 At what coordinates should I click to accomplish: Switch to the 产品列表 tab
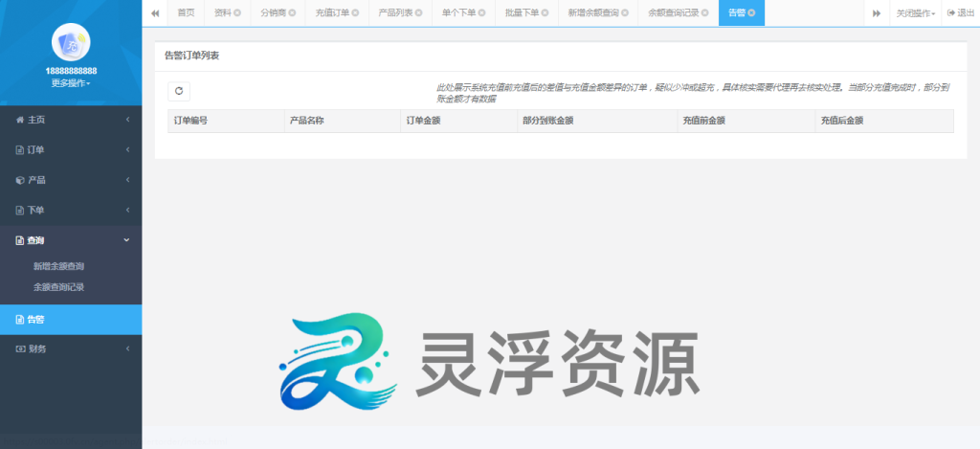tap(395, 13)
